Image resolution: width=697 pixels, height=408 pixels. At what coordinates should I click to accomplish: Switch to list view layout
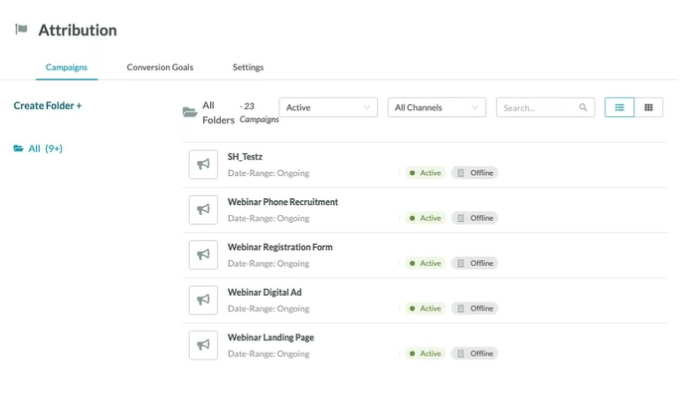[x=620, y=107]
